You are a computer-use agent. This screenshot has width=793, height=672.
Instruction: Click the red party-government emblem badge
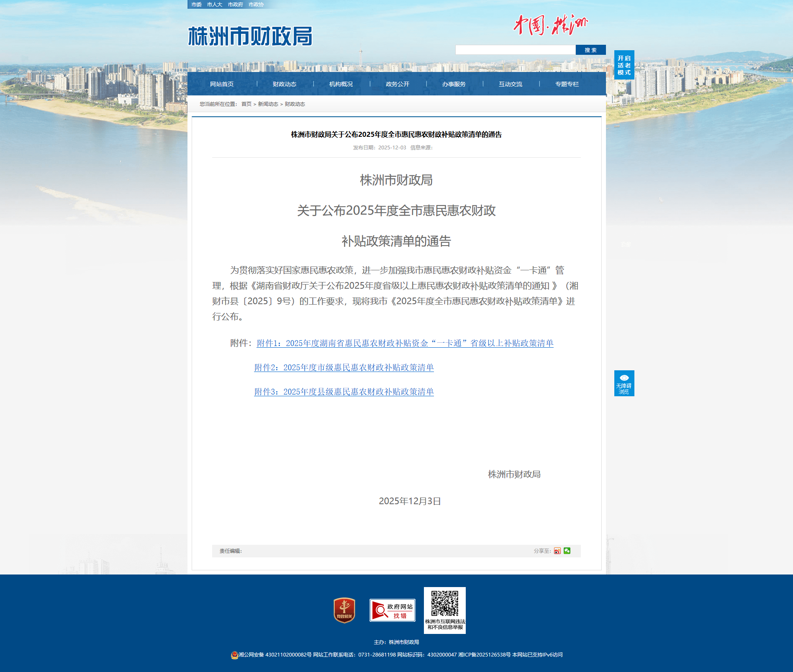pos(344,610)
